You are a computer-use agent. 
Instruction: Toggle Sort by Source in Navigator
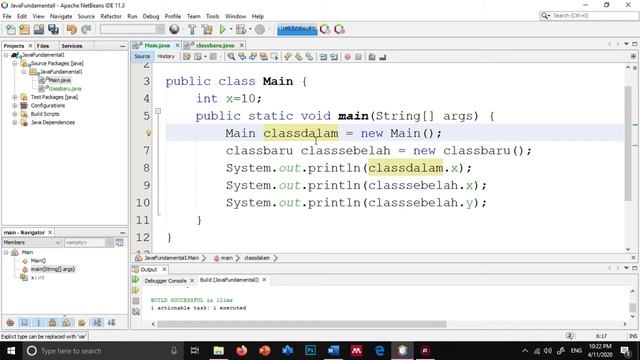(111, 322)
